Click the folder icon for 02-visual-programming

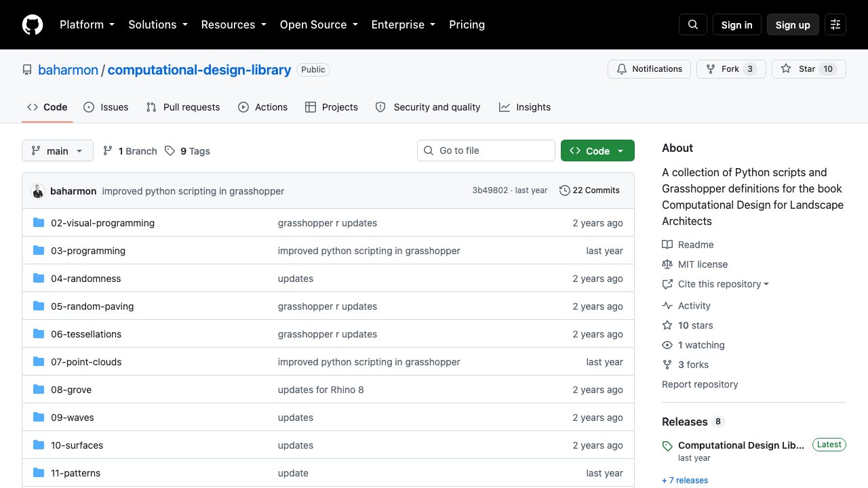tap(39, 223)
